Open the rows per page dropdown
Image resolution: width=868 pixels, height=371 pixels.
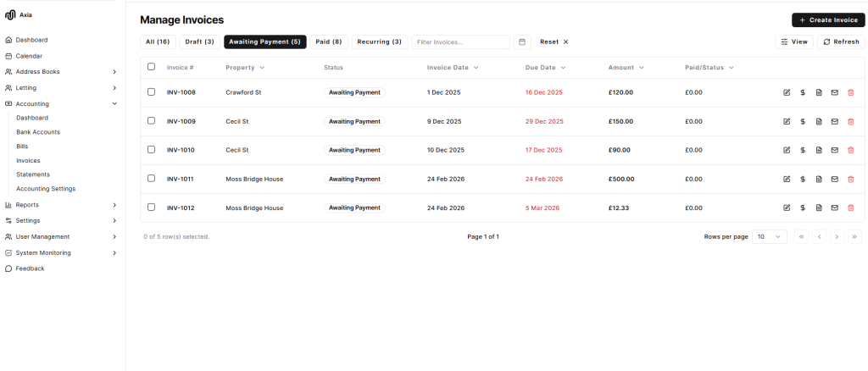point(769,237)
